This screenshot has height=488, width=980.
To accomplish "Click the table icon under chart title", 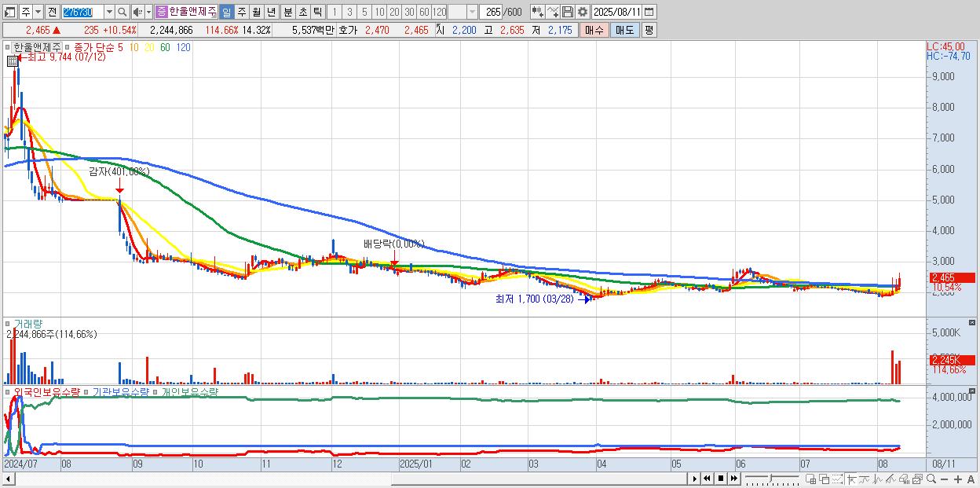I will click(x=12, y=61).
